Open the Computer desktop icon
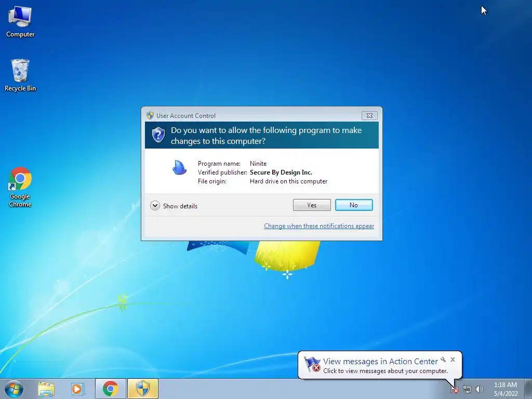 (20, 22)
